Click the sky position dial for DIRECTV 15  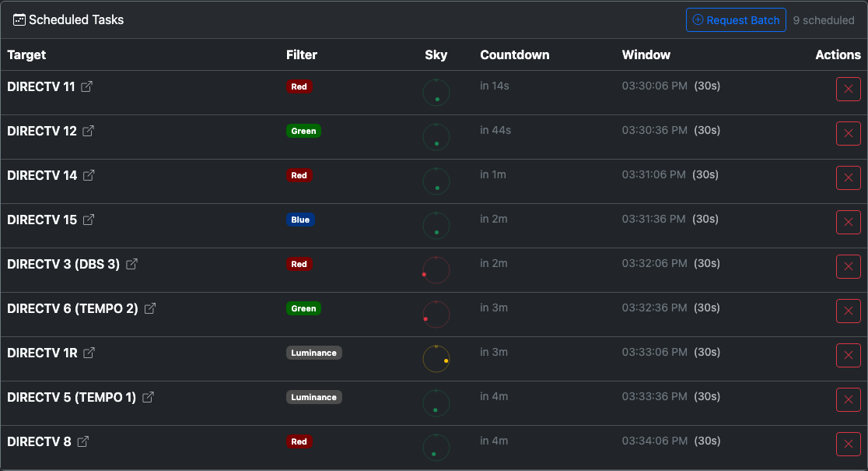(x=436, y=226)
